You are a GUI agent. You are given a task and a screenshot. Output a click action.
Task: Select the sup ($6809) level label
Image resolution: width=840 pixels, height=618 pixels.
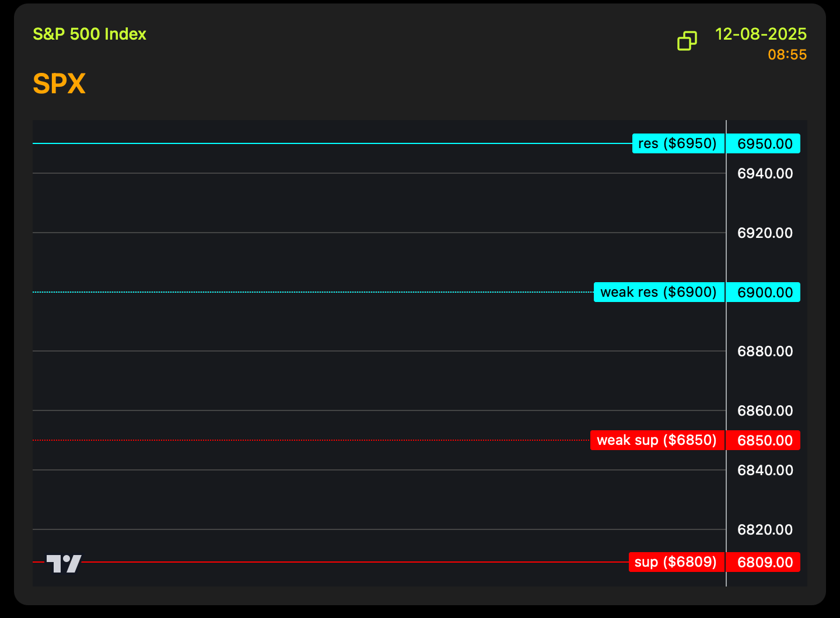click(x=676, y=562)
